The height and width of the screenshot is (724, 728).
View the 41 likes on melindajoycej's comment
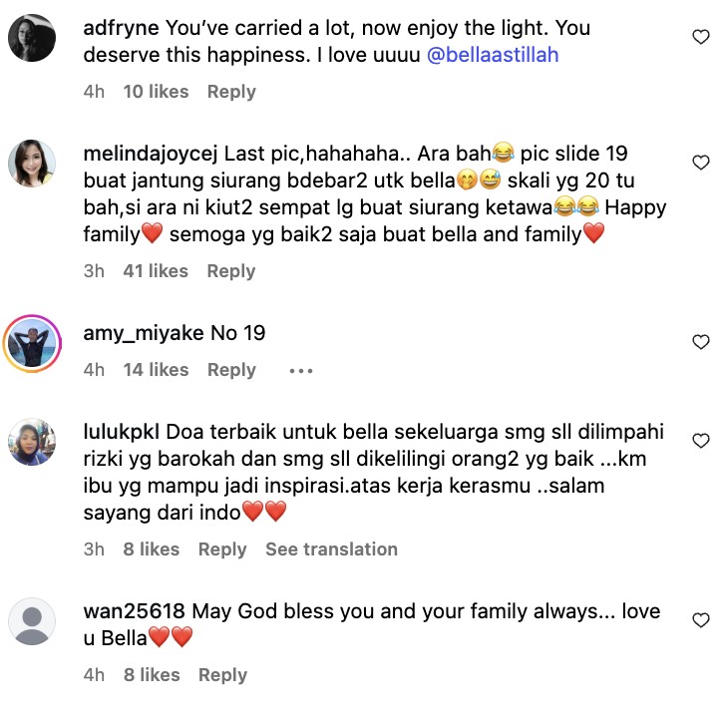[x=156, y=270]
